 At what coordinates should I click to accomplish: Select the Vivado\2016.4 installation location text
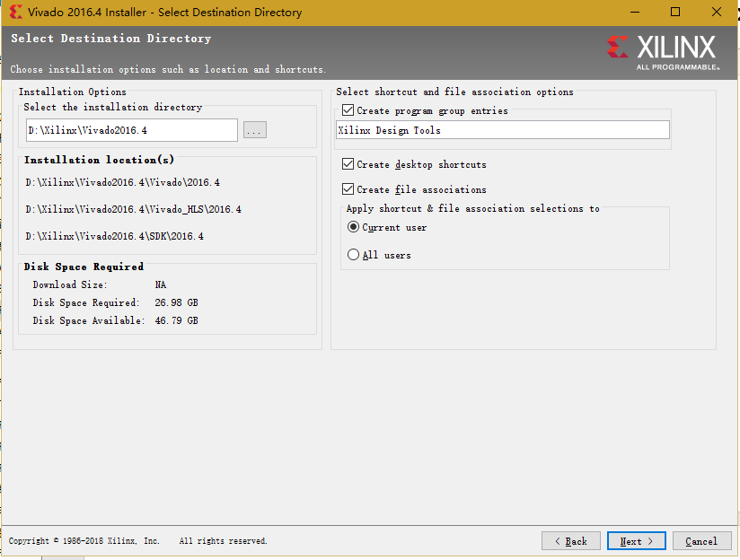coord(123,182)
